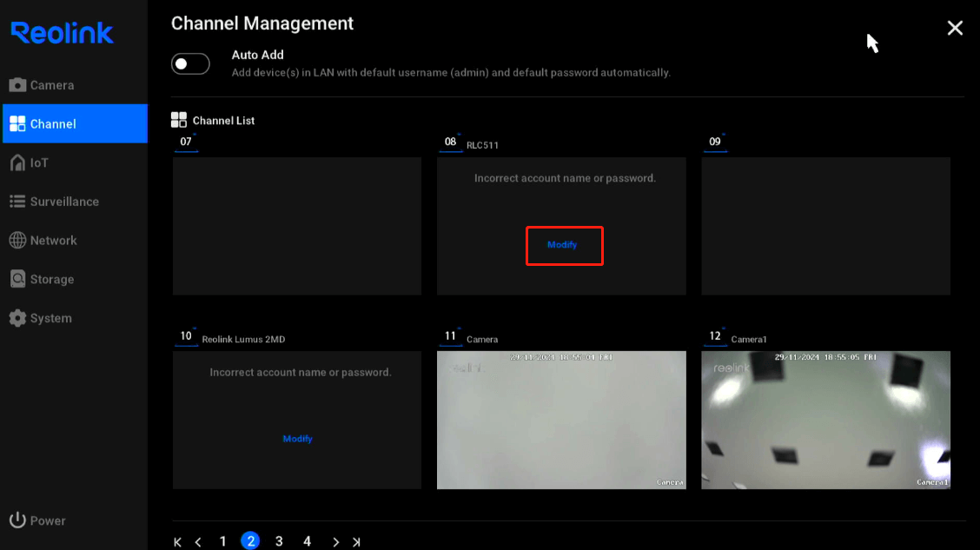Jump to the last page
Image resolution: width=980 pixels, height=550 pixels.
pyautogui.click(x=356, y=542)
